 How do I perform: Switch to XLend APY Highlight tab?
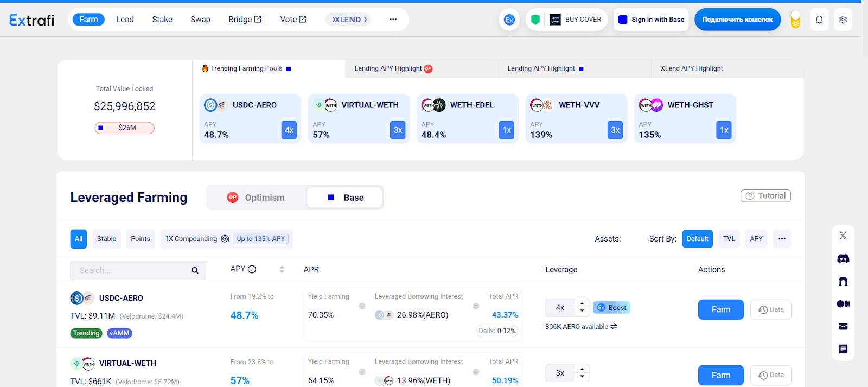click(x=727, y=68)
